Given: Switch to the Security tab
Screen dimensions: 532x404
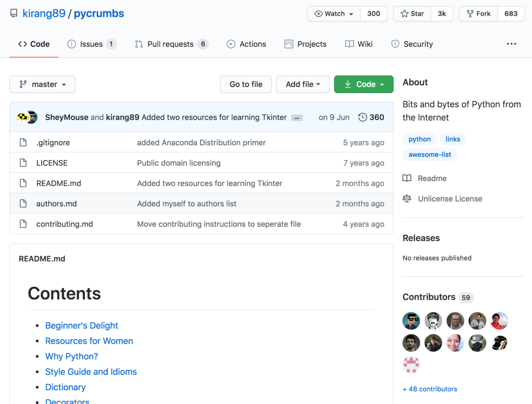Looking at the screenshot, I should (412, 44).
